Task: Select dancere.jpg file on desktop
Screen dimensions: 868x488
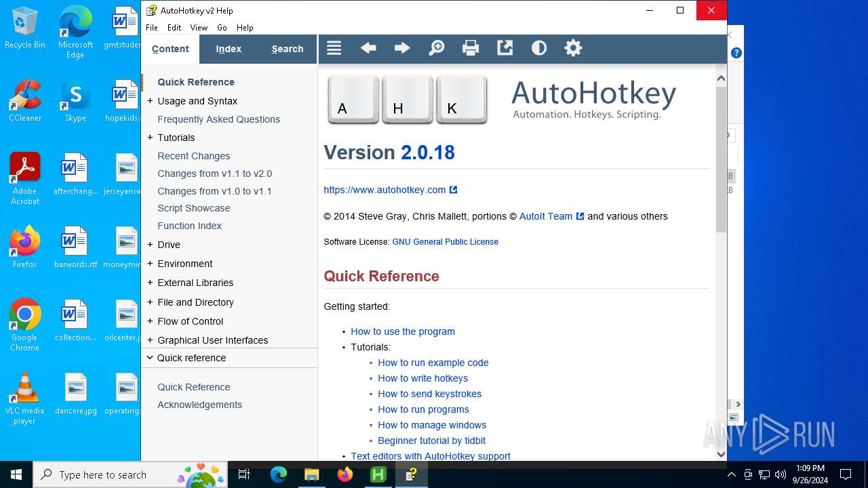Action: click(x=75, y=394)
